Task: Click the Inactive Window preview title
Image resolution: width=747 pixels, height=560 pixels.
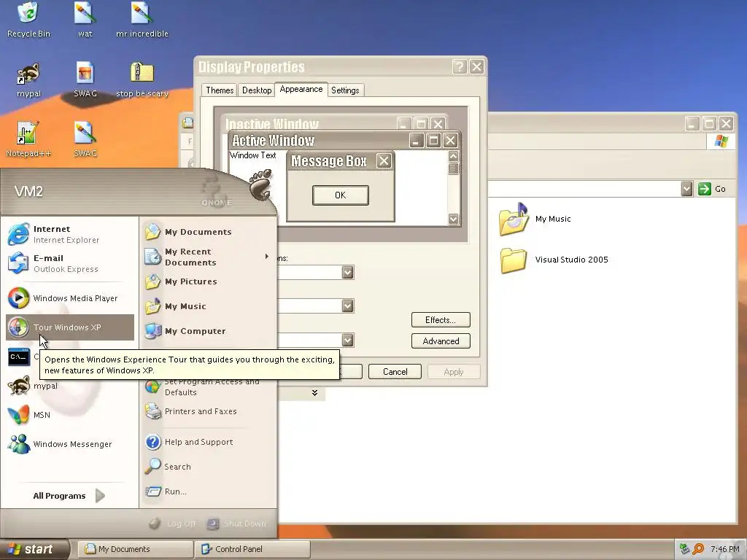Action: (272, 124)
